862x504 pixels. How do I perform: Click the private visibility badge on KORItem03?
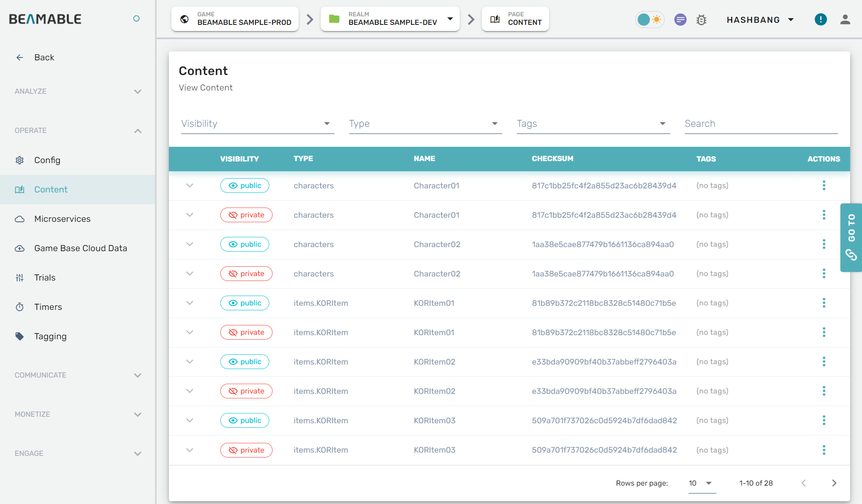click(246, 450)
